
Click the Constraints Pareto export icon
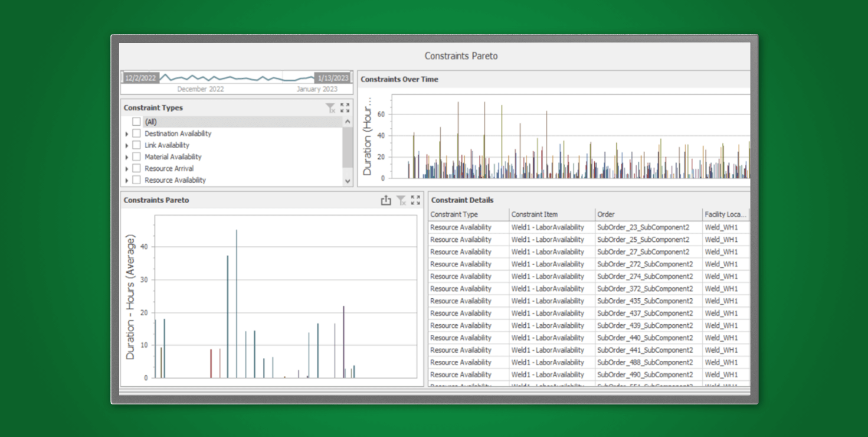point(386,200)
